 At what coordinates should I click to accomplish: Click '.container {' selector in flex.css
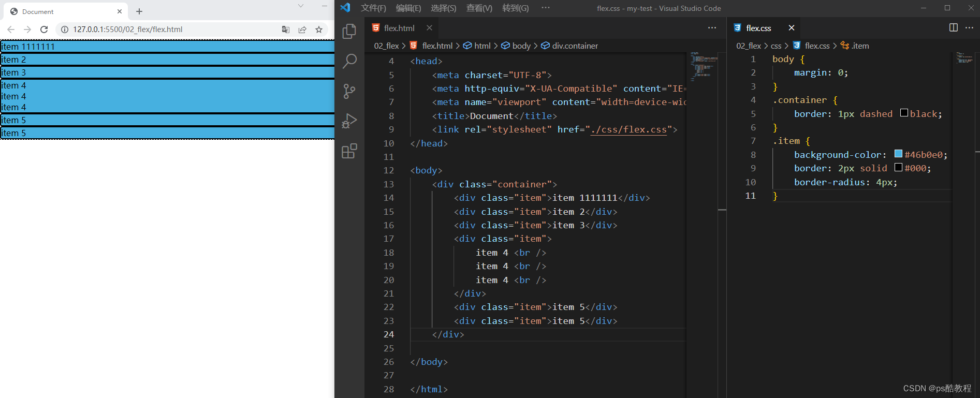[805, 100]
